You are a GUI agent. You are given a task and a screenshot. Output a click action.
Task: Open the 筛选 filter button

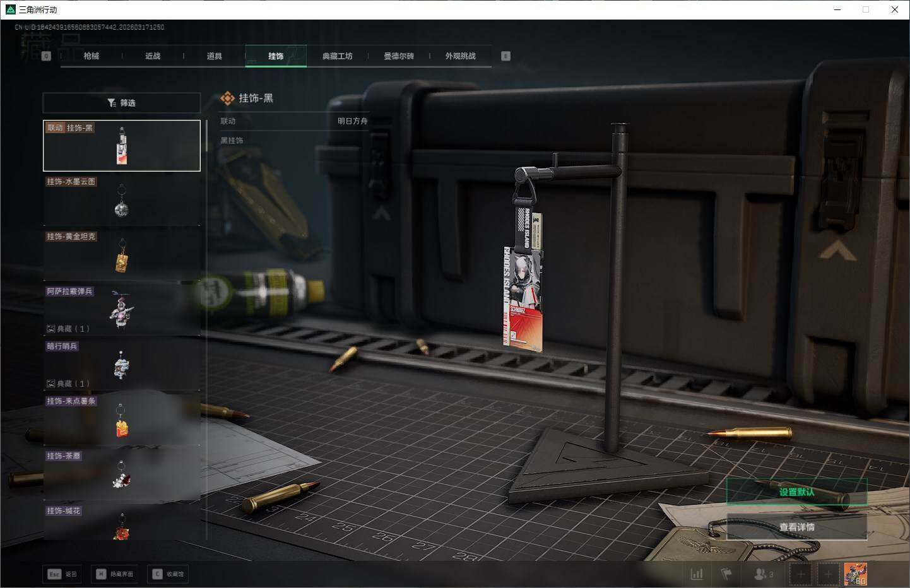click(x=121, y=103)
